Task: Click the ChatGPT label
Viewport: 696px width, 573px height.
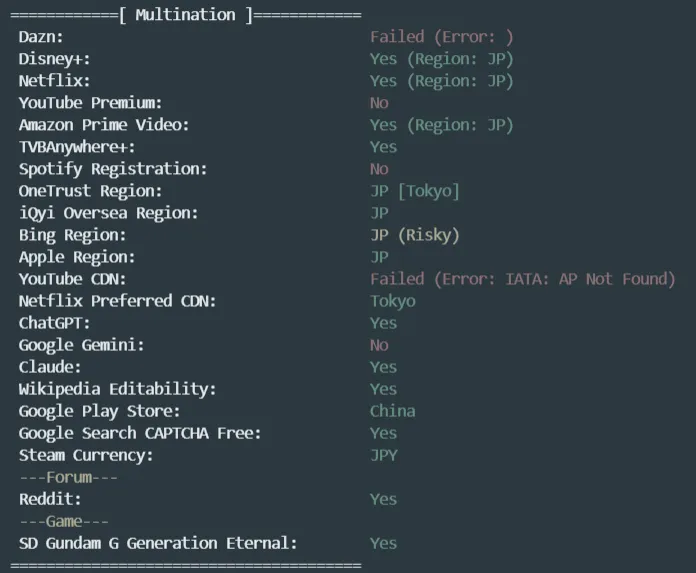Action: [54, 323]
